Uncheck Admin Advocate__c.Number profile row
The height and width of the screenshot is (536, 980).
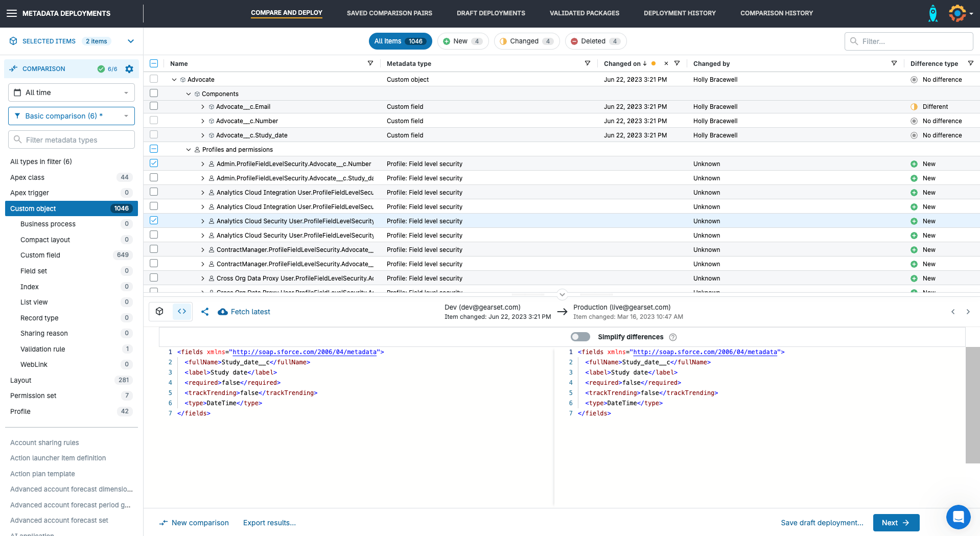[x=154, y=164]
